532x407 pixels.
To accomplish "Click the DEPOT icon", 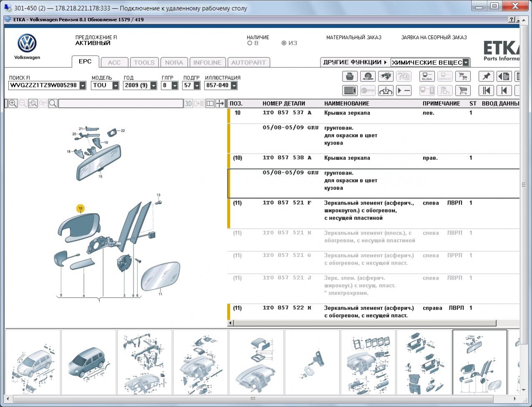I will click(445, 76).
